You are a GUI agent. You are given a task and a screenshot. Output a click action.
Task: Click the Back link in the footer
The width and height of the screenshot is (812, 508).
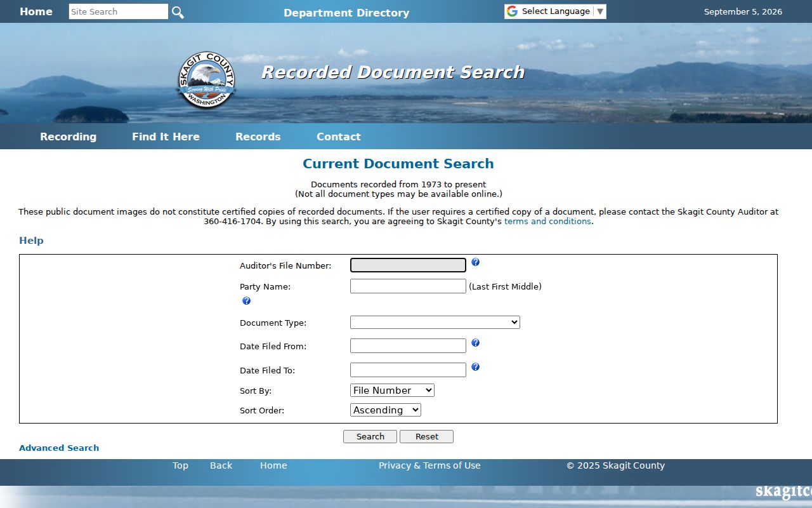221,465
